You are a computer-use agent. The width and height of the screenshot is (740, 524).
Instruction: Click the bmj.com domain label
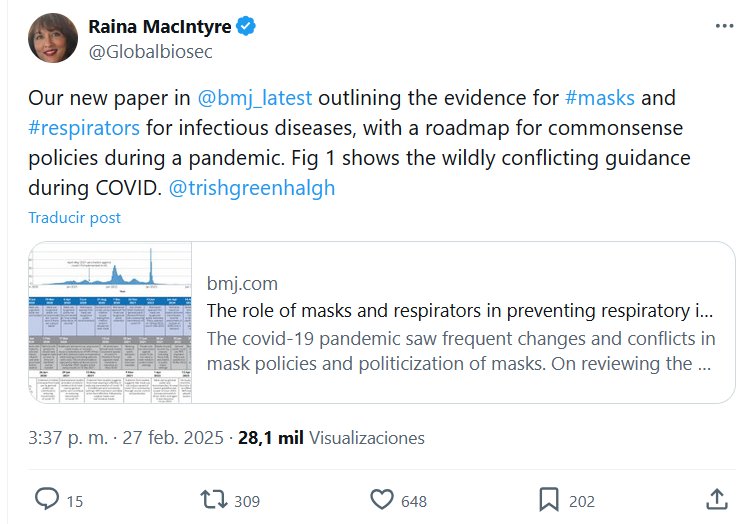[242, 283]
